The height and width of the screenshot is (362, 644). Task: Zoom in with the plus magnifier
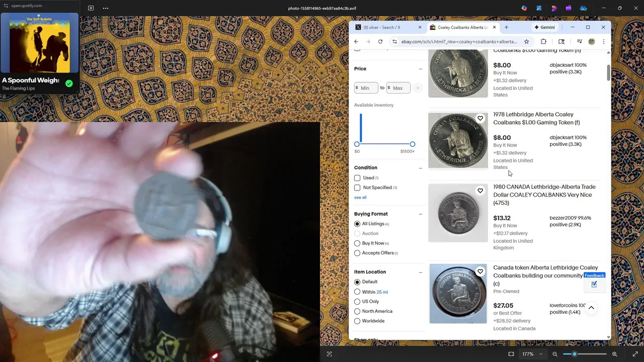tap(615, 354)
